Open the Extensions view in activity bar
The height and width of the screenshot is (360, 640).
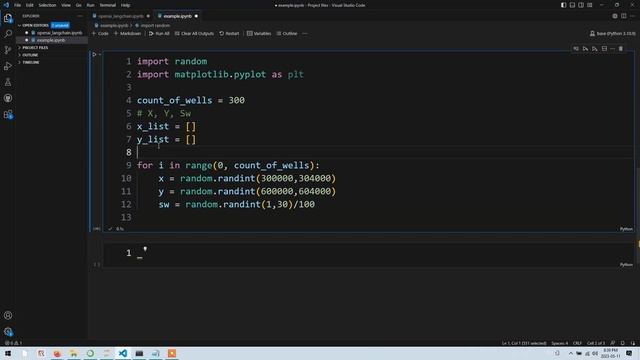(x=8, y=114)
